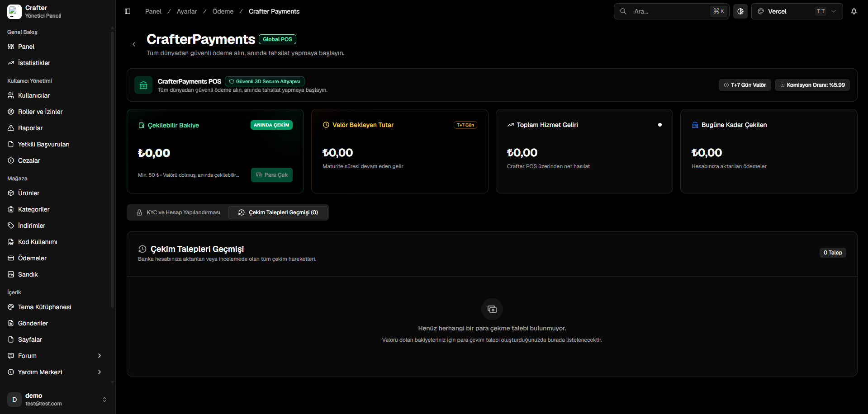Open Kullanıcılar in the sidebar
This screenshot has height=414, width=868.
pos(55,95)
